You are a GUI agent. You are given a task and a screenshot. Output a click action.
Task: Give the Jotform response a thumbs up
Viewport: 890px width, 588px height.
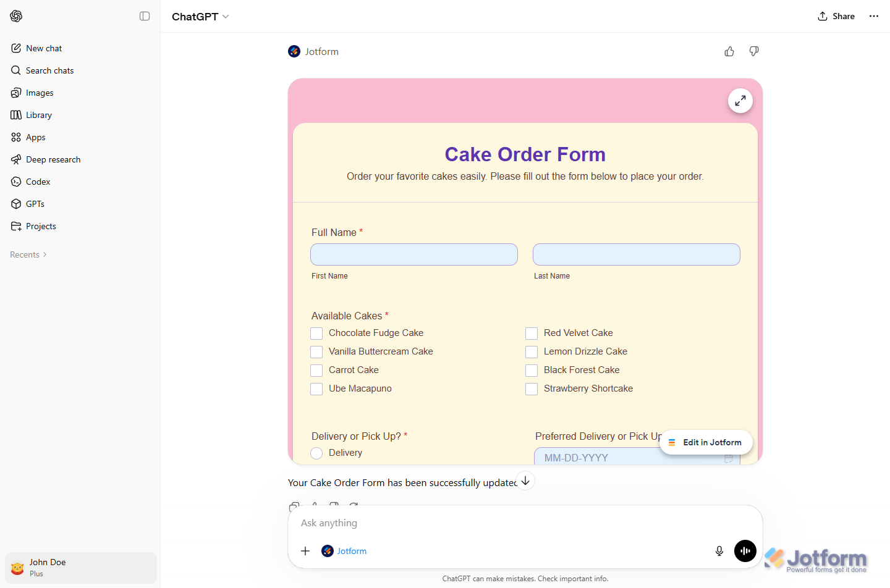[x=729, y=51]
